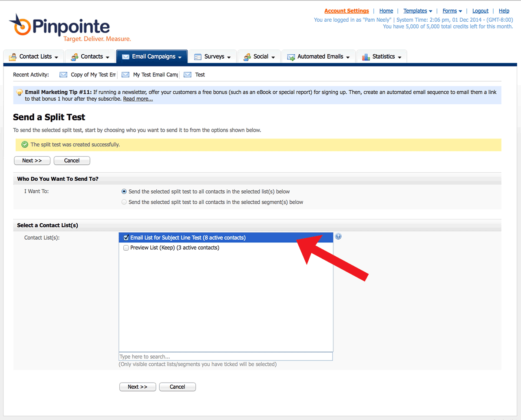This screenshot has width=521, height=420.
Task: Open recent activity Test
Action: [200, 75]
